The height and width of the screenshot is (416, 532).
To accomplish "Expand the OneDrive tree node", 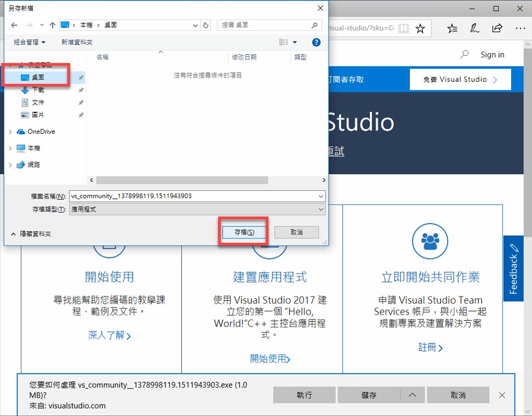I will click(10, 132).
